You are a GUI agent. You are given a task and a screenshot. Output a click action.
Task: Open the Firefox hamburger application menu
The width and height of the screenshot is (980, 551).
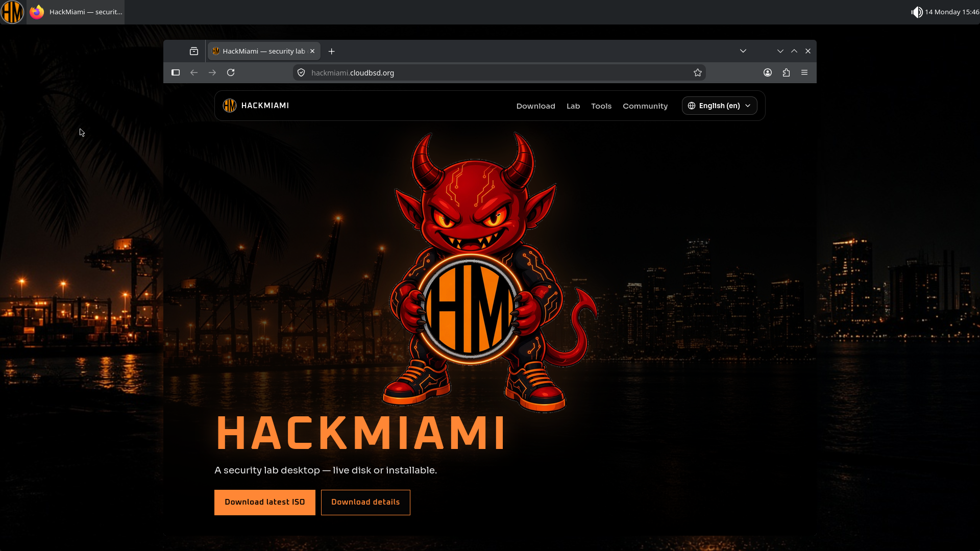(804, 72)
